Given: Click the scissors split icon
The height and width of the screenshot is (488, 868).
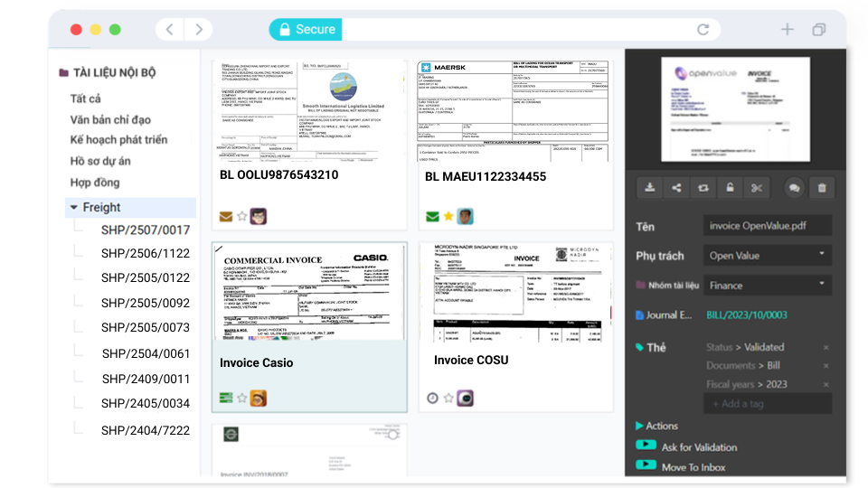Looking at the screenshot, I should point(757,188).
